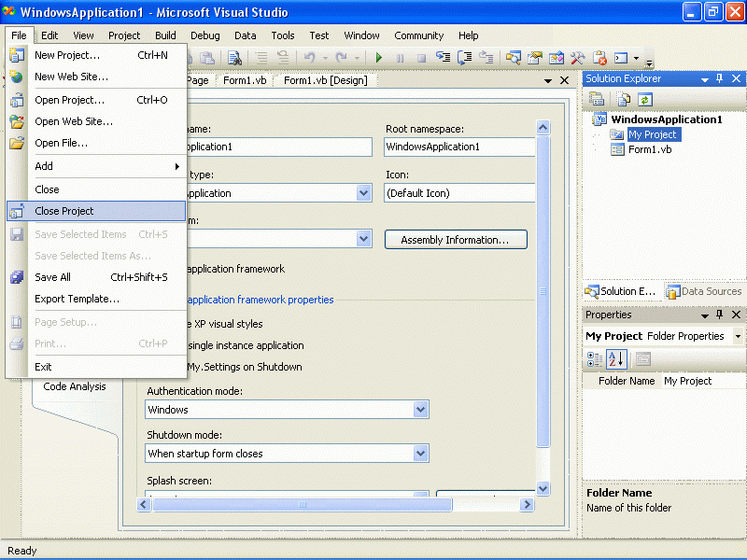Screen dimensions: 747x560
Task: Click Property Pages icon in Properties panel
Action: click(643, 359)
